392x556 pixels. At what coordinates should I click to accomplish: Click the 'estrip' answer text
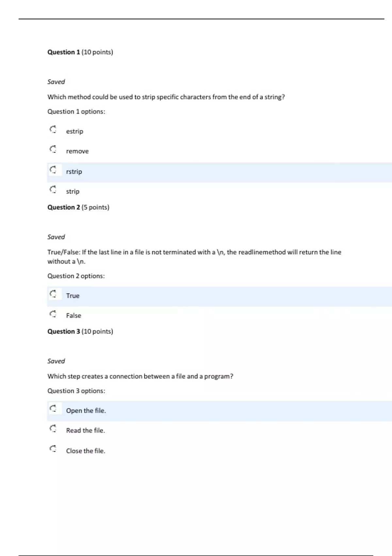[74, 131]
